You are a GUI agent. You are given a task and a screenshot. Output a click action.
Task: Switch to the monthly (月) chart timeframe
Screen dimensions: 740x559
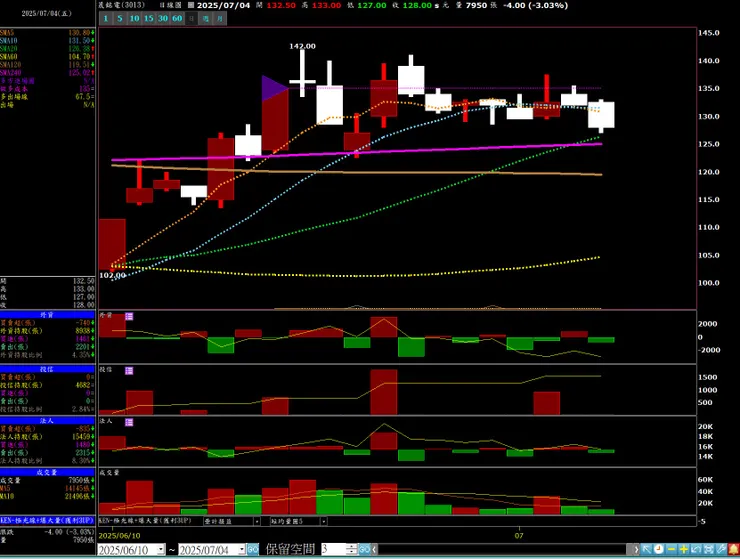pos(220,18)
